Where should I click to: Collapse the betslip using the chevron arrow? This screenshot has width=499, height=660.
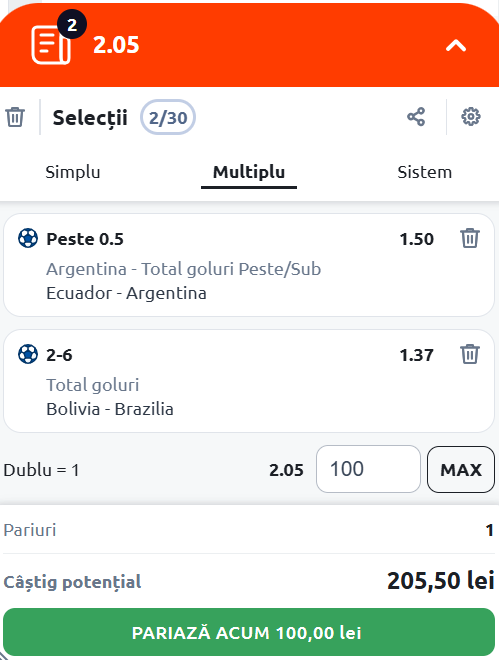(456, 45)
